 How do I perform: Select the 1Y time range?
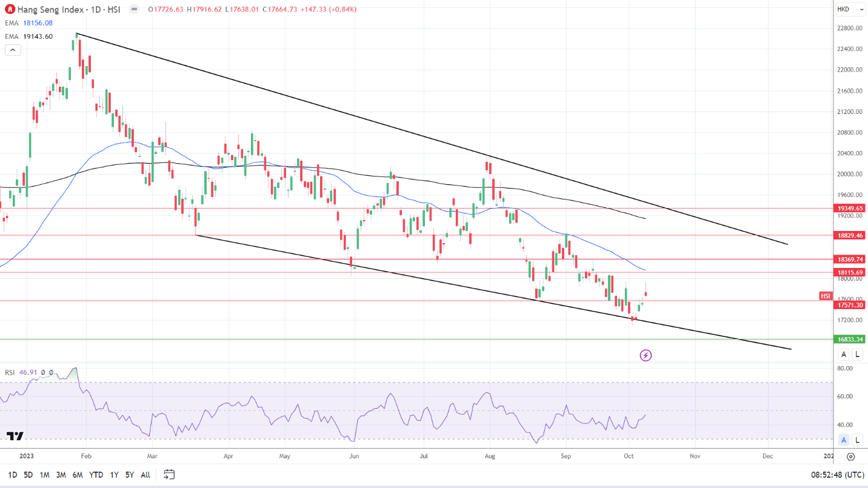point(114,475)
